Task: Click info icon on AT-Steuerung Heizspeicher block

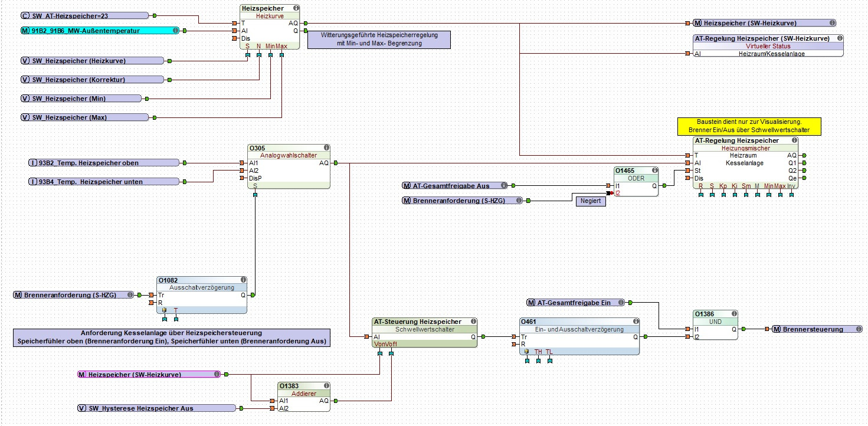Action: (473, 322)
